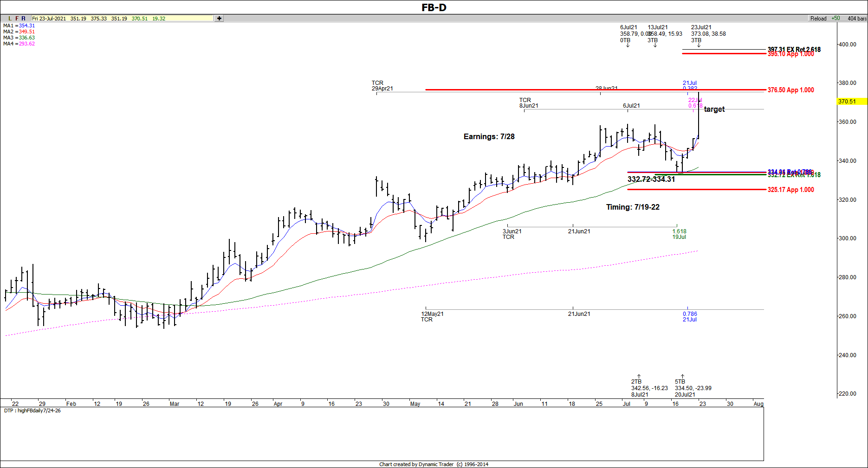Screen dimensions: 868x468
Task: Click the 5TB 334.50 swing label dated 20Jul21
Action: click(x=693, y=388)
